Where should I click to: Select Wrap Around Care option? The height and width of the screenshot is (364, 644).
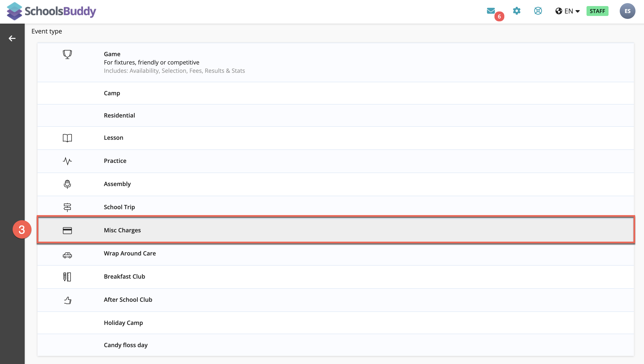click(335, 254)
